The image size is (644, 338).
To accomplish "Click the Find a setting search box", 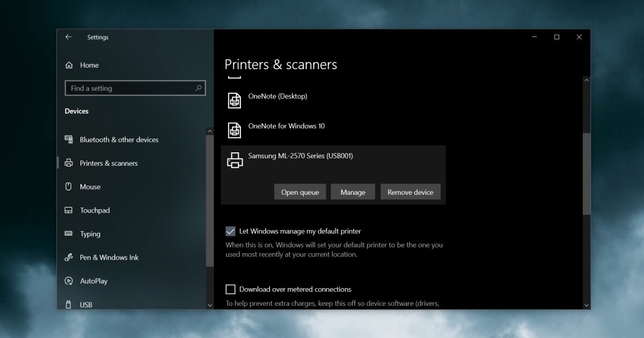I will 135,88.
